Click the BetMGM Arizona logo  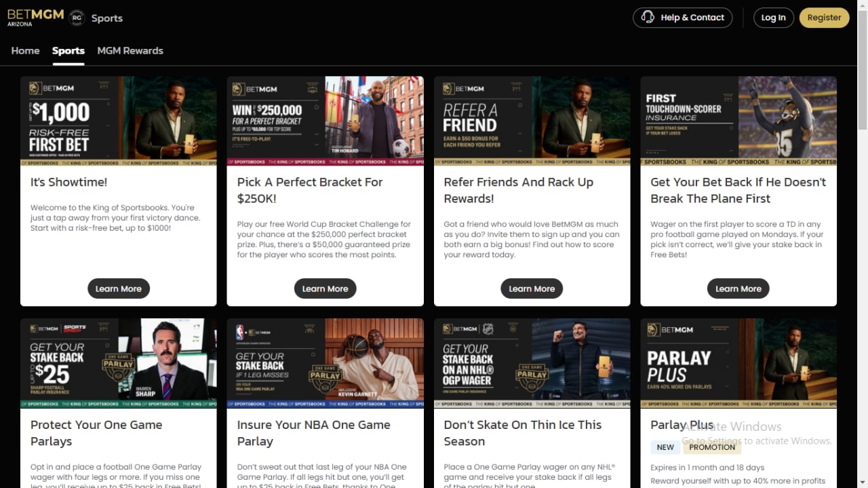point(35,17)
